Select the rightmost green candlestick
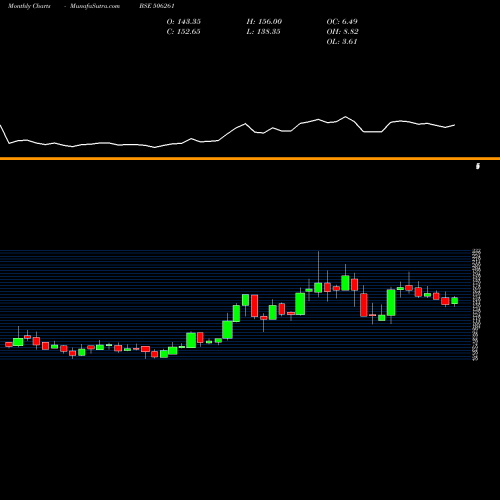Viewport: 500px width, 500px height. (x=454, y=301)
